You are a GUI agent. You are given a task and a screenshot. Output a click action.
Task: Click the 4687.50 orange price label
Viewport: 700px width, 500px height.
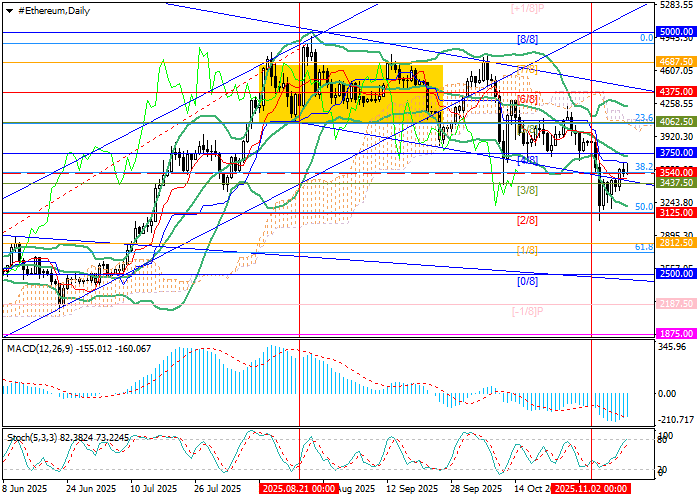677,61
